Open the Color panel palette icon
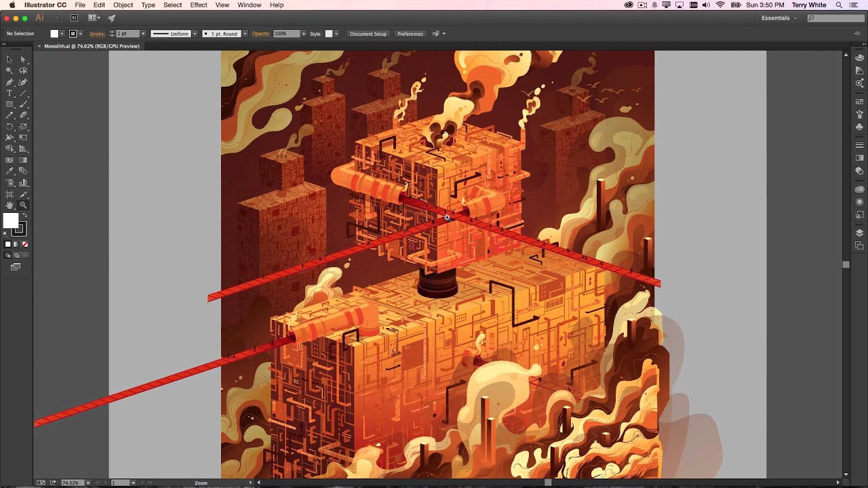Screen dimensions: 868x488 pyautogui.click(x=859, y=59)
